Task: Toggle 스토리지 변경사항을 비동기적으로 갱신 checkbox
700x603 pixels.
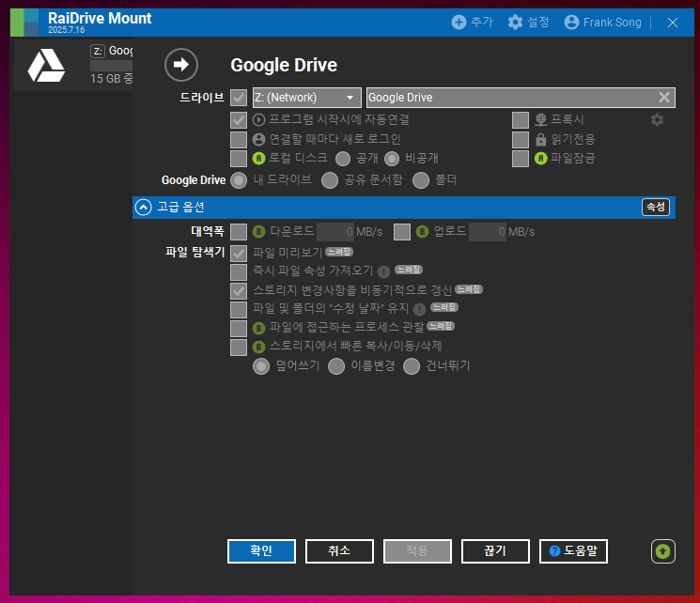Action: click(239, 291)
